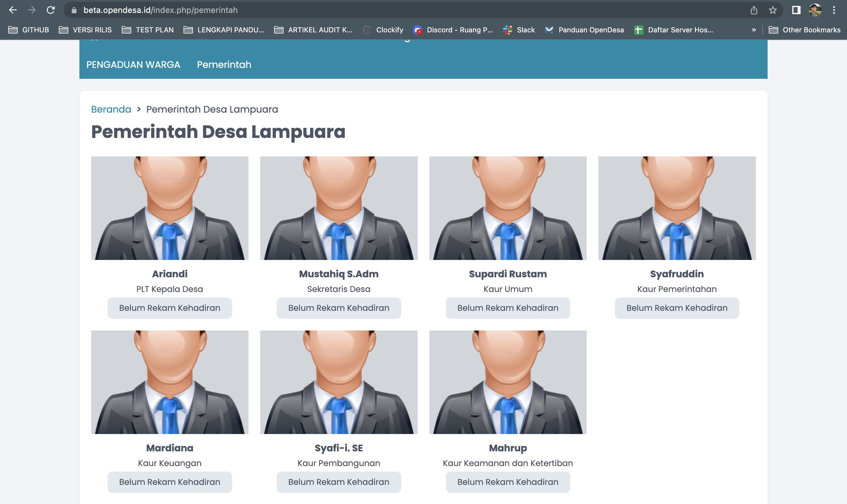This screenshot has height=504, width=847.
Task: Navigate back in browser history
Action: [x=13, y=10]
